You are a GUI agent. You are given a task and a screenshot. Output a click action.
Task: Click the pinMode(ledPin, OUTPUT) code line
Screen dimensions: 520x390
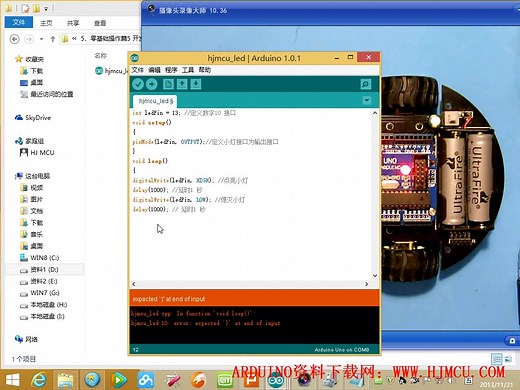205,142
